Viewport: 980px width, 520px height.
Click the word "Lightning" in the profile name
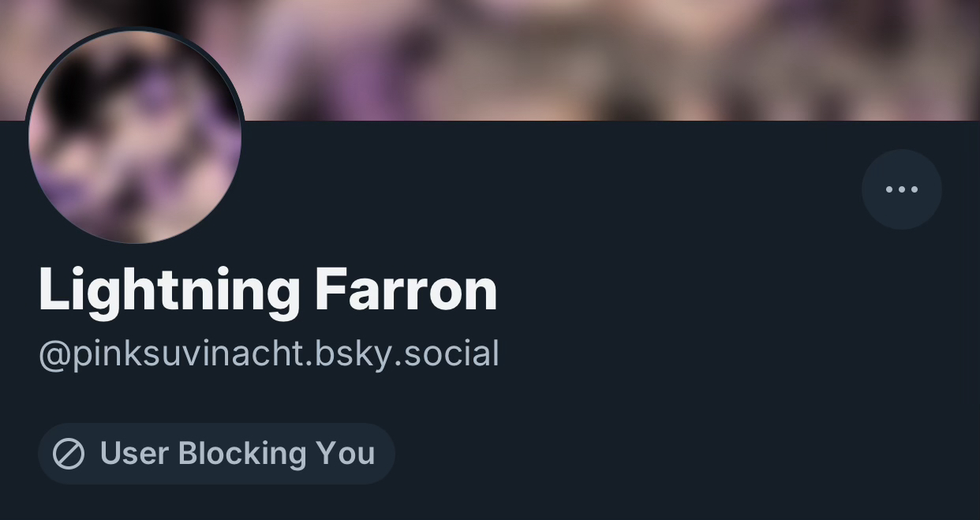click(x=170, y=292)
